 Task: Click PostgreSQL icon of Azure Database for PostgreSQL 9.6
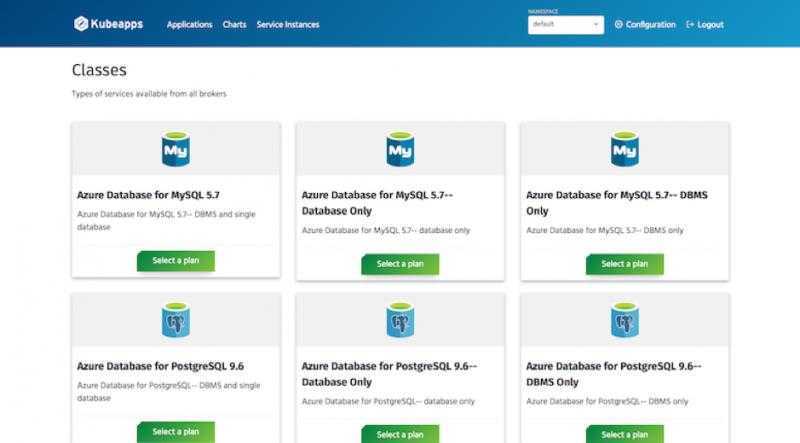click(x=176, y=320)
